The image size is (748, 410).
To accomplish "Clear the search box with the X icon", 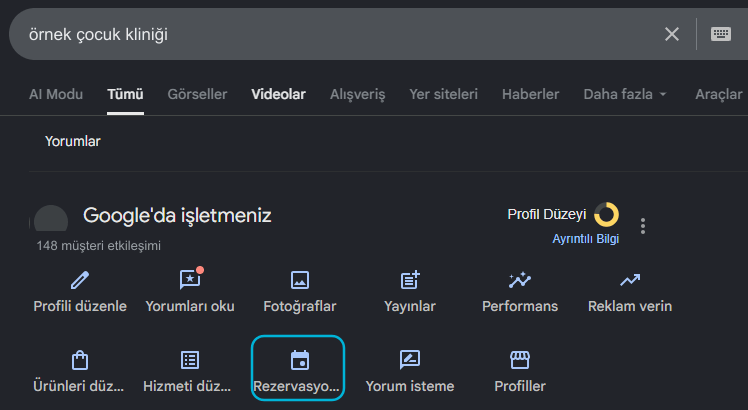I will pos(672,34).
